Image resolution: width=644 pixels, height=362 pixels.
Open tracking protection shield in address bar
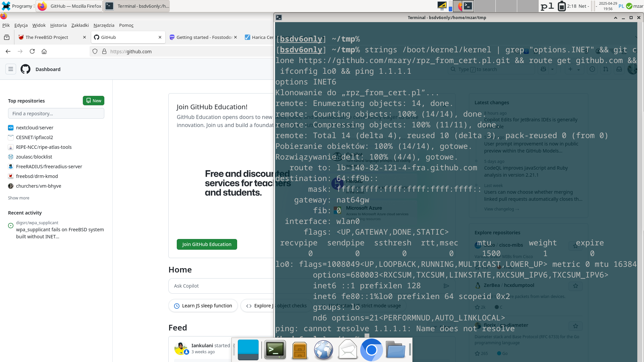click(x=95, y=51)
